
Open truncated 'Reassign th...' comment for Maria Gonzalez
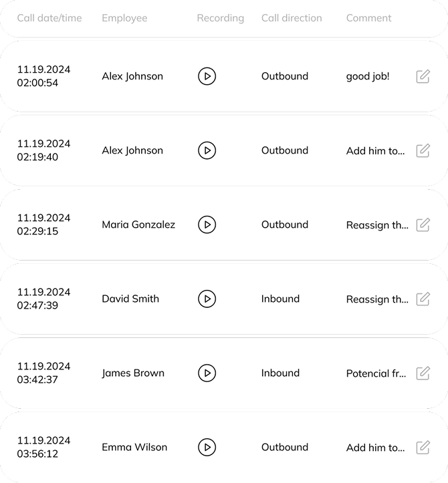coord(377,225)
